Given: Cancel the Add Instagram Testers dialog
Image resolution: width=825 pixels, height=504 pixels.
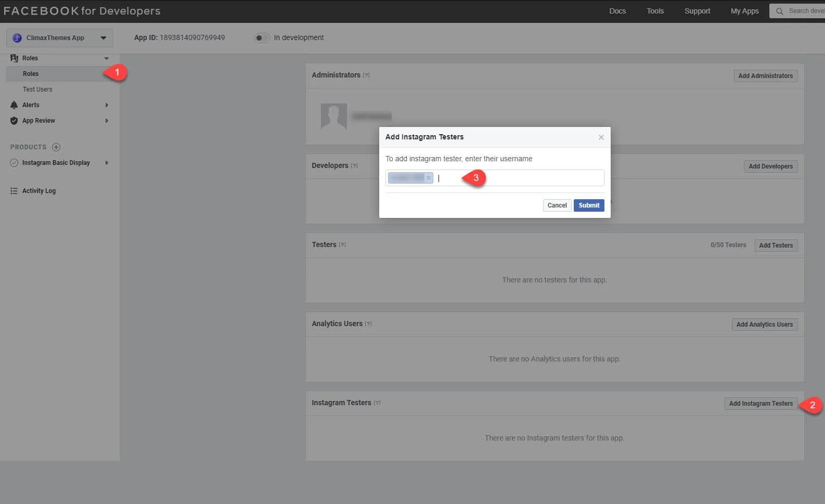Looking at the screenshot, I should point(557,205).
